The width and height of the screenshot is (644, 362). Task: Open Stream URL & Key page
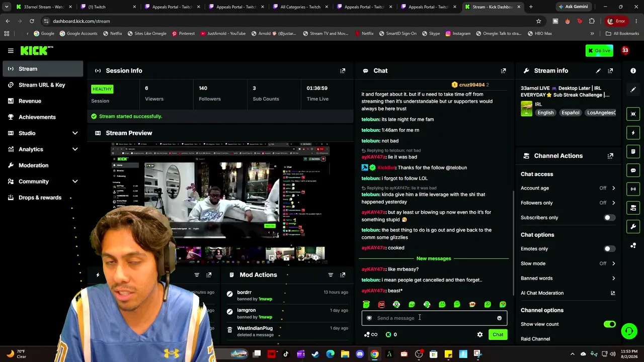tap(43, 85)
